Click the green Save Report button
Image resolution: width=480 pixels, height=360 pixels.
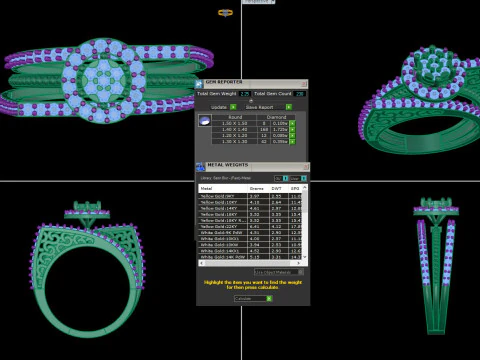pyautogui.click(x=289, y=107)
